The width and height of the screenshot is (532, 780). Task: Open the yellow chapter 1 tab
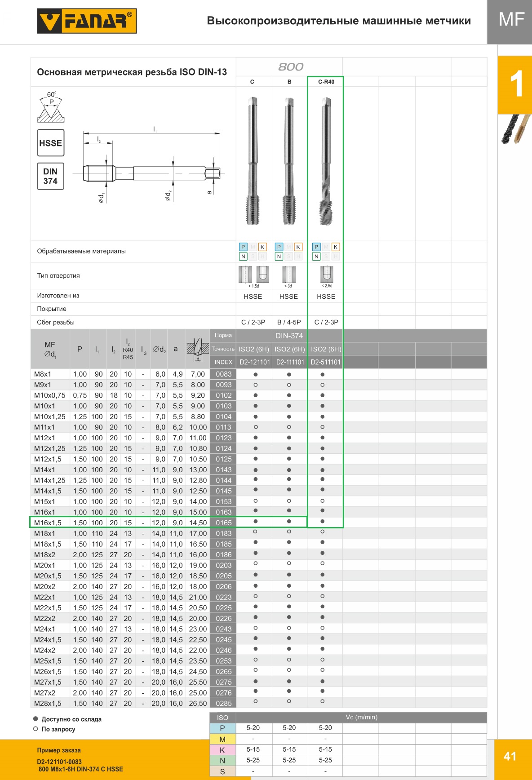(x=515, y=85)
